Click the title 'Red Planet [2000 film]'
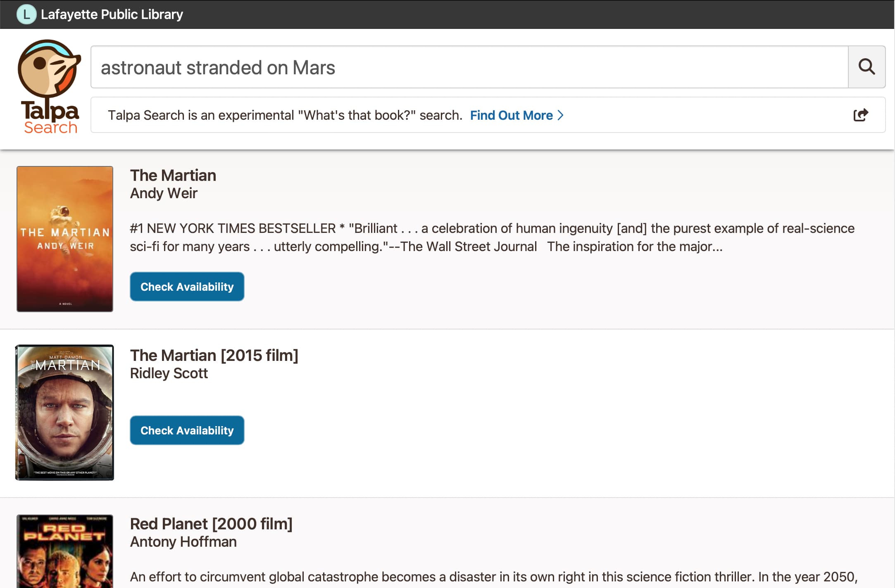The height and width of the screenshot is (588, 895). coord(211,524)
